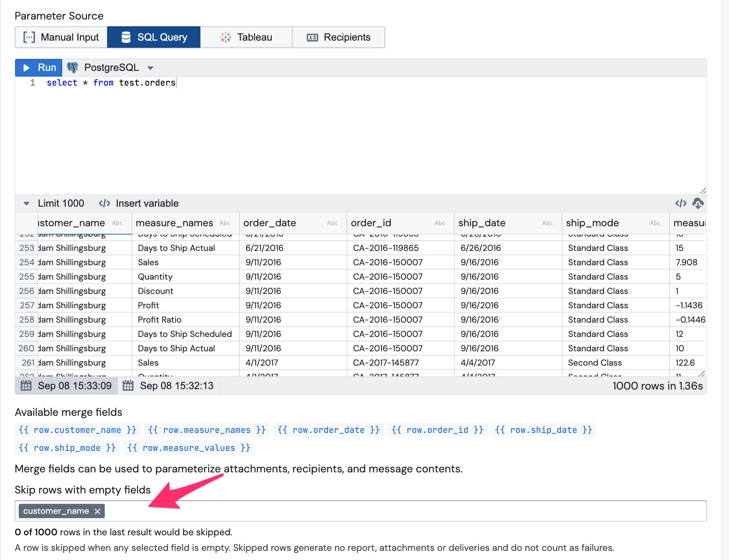
Task: Select the Sep 08 15:33:09 result run
Action: (x=67, y=386)
